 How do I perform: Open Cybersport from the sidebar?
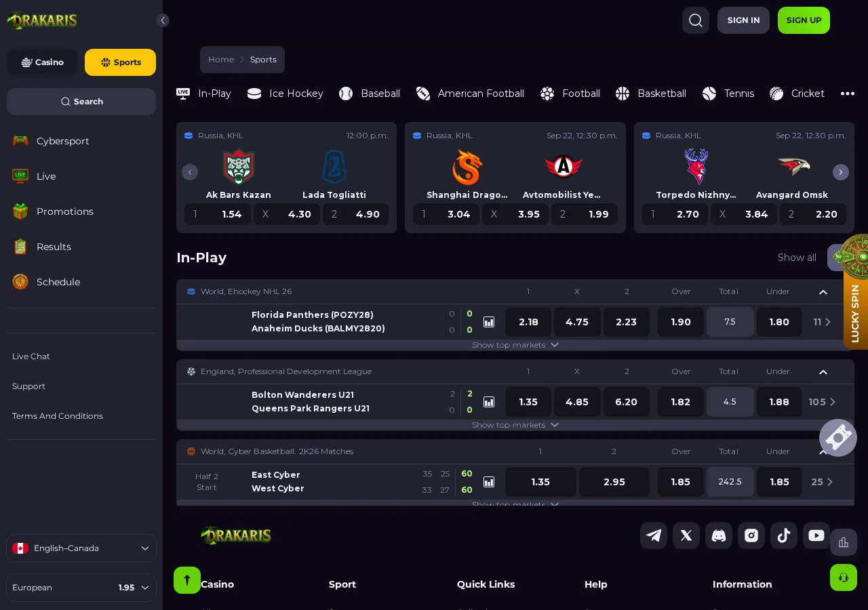click(81, 141)
